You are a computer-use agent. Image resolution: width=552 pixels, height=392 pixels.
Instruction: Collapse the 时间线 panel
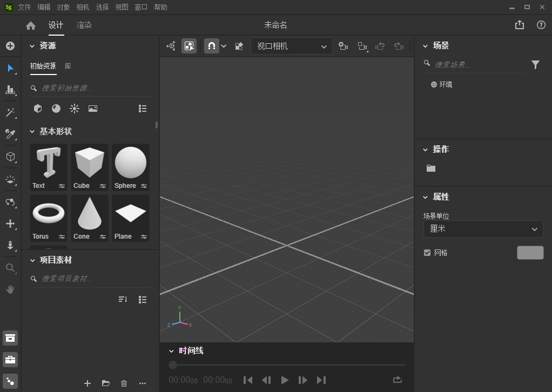171,351
